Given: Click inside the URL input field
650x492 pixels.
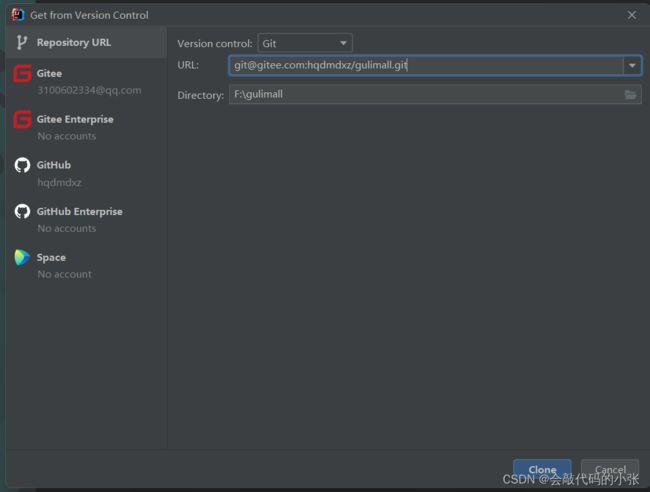Looking at the screenshot, I should (426, 65).
